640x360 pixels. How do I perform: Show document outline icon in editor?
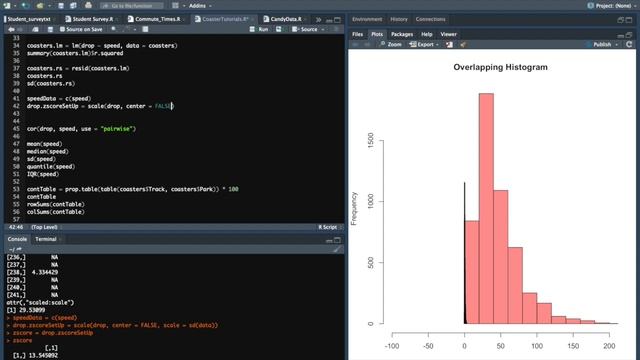pos(336,29)
